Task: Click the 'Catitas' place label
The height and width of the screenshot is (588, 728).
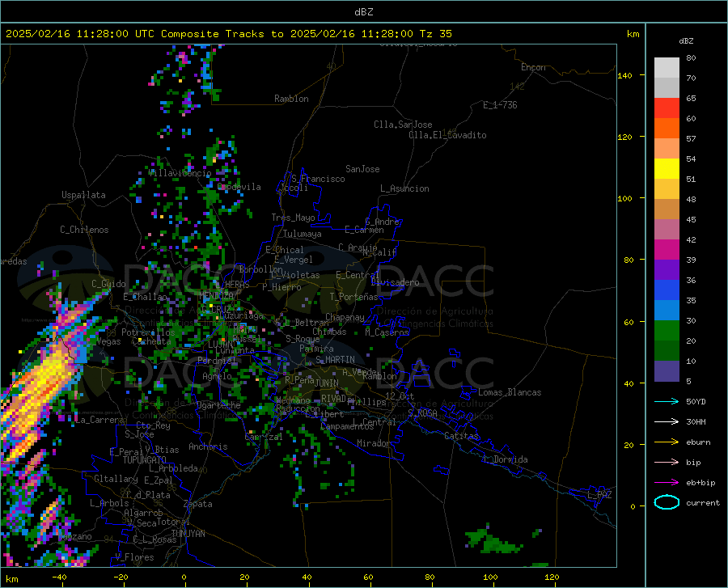Action: 462,436
